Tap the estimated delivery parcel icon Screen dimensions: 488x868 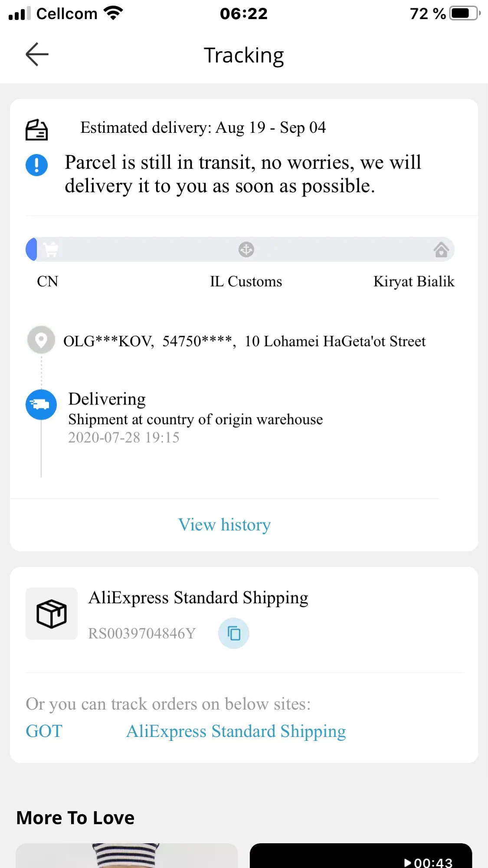(36, 130)
